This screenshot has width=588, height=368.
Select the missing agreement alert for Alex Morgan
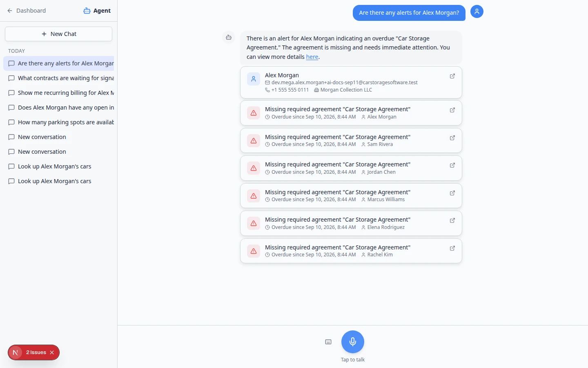(351, 113)
